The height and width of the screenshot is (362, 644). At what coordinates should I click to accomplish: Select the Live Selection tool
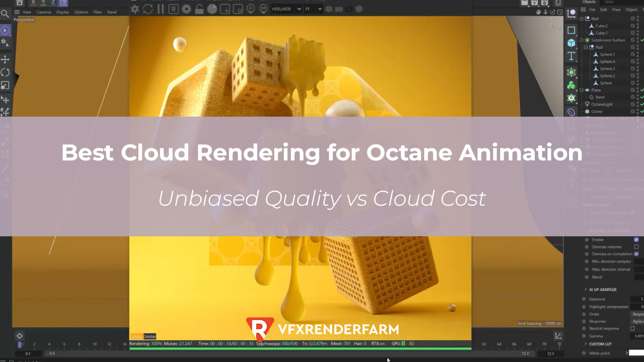click(5, 30)
